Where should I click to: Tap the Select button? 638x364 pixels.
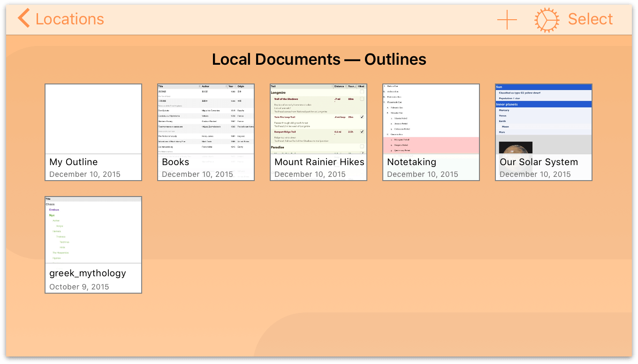point(590,19)
